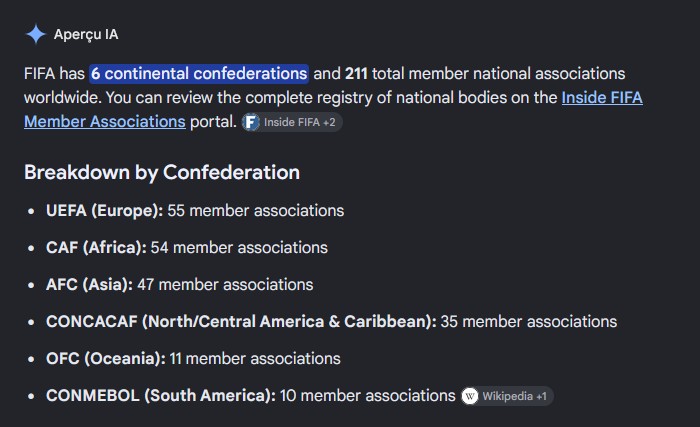This screenshot has height=427, width=700.
Task: Click the bold 211 number
Action: pyautogui.click(x=356, y=73)
